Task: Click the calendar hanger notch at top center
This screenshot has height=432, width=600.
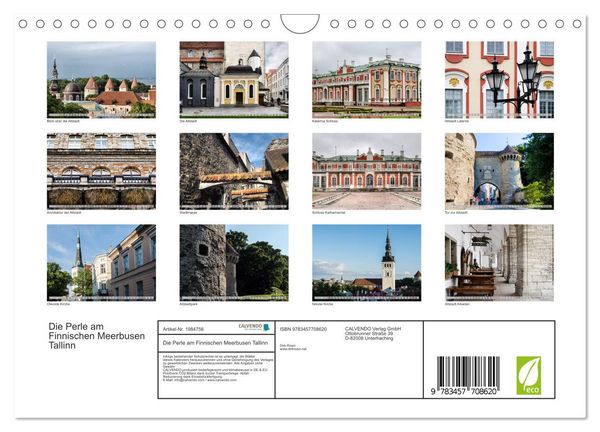Action: point(300,23)
